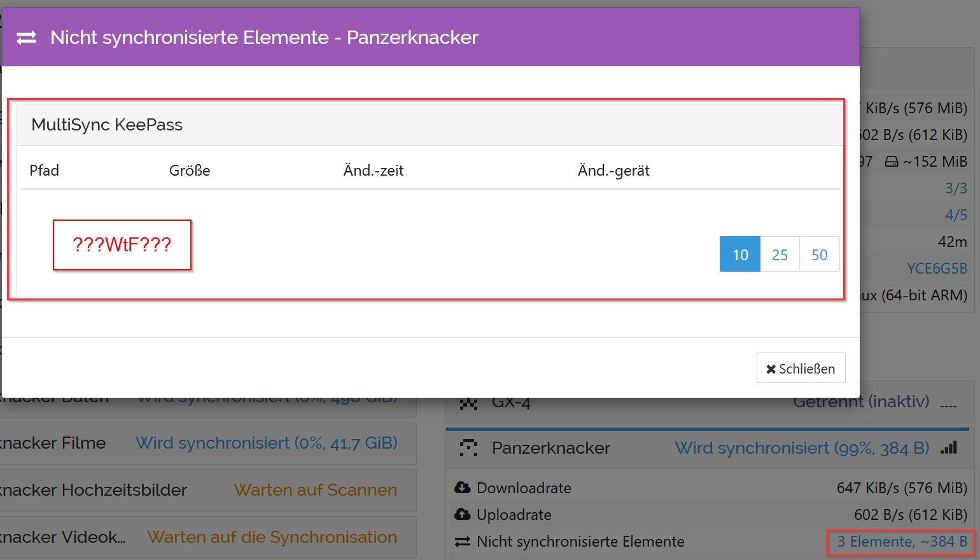Click the Downloadrate cloud icon
Viewport: 980px width, 560px height.
462,488
